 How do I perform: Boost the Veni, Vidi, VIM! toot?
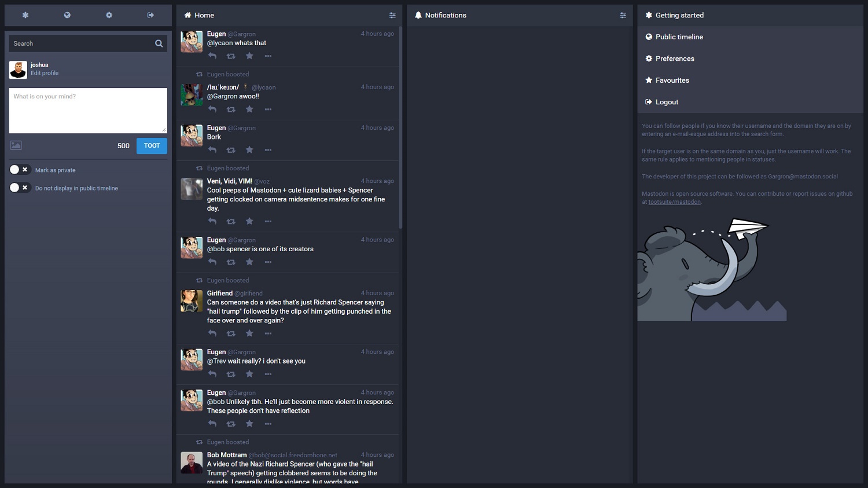point(231,221)
